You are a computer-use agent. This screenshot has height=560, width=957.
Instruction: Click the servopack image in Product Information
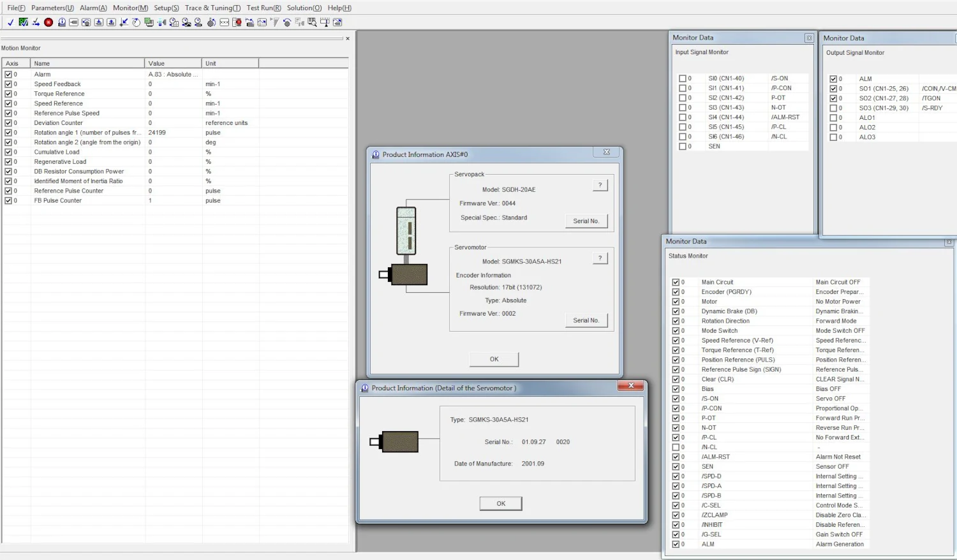click(406, 231)
